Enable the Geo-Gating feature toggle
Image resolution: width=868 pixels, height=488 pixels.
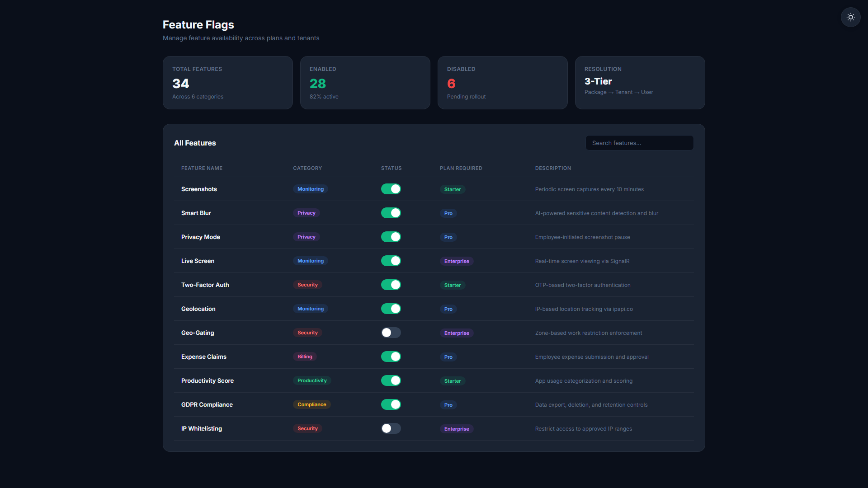pyautogui.click(x=391, y=333)
